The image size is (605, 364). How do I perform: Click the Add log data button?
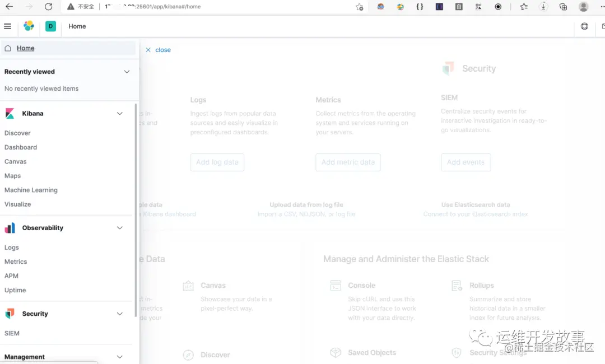point(217,162)
